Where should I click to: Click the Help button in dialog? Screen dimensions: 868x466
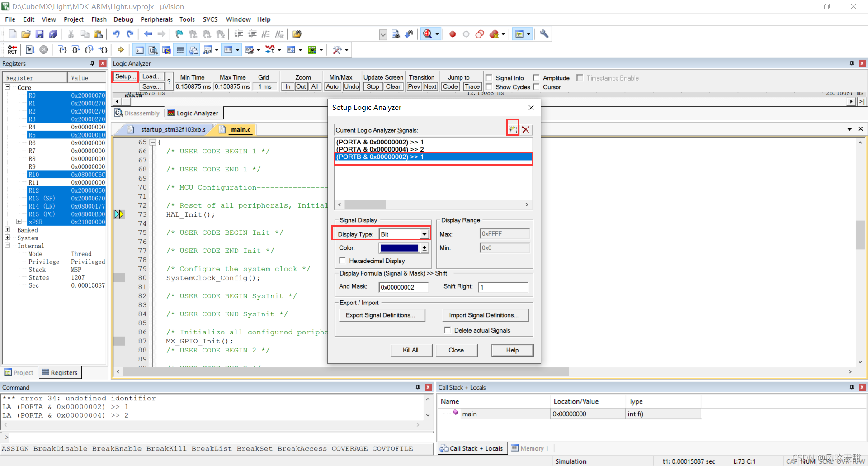click(x=512, y=350)
